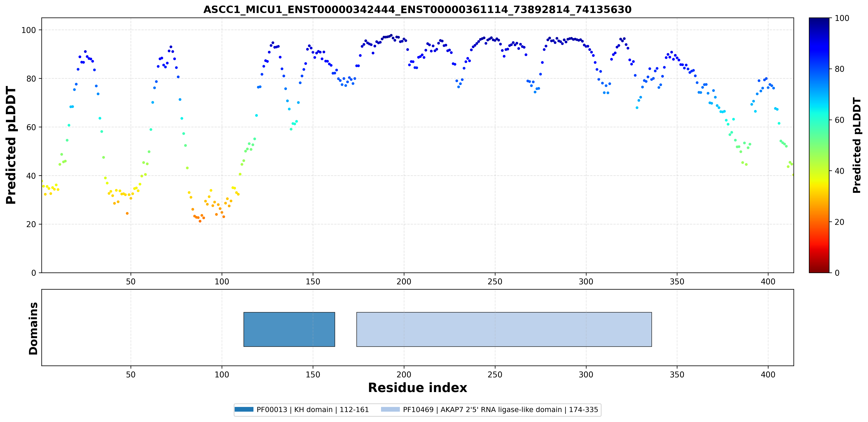Click the x-axis tick 200 under domains
The height and width of the screenshot is (422, 868).
click(x=404, y=374)
